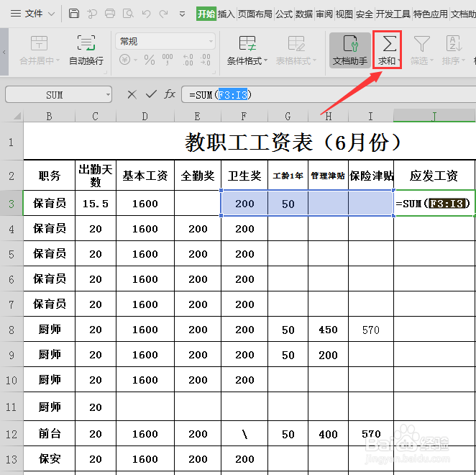This screenshot has height=475, width=476.
Task: Switch to the 开发工具 tab
Action: pyautogui.click(x=393, y=14)
